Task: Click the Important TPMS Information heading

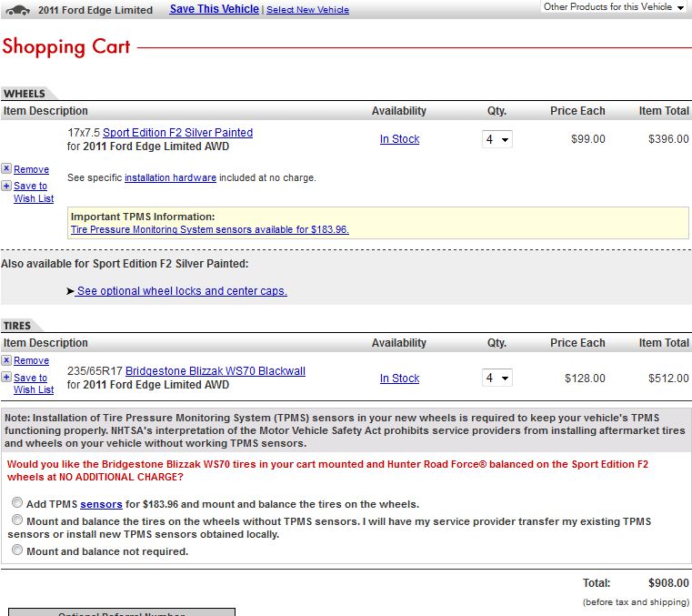Action: coord(143,217)
